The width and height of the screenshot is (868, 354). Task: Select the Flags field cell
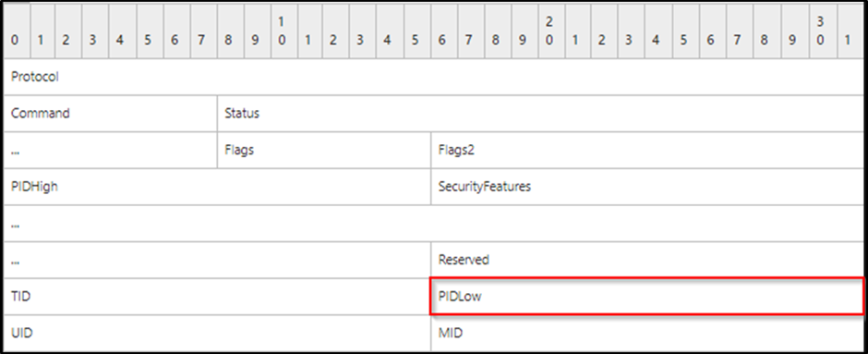point(324,150)
